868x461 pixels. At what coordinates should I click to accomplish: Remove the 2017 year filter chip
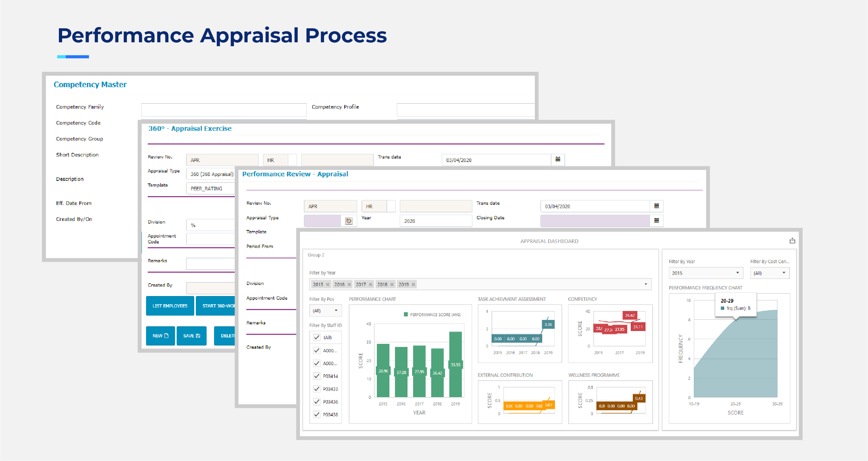[x=371, y=284]
